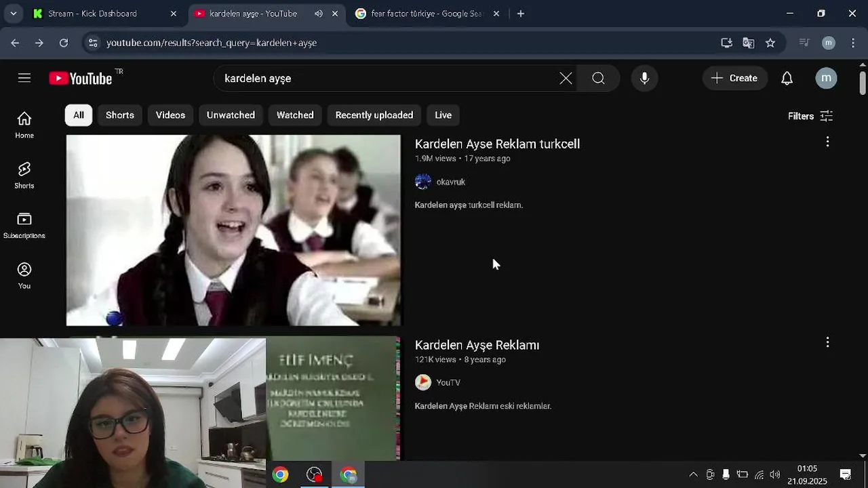Click the page vertical scrollbar thumb

tap(863, 83)
